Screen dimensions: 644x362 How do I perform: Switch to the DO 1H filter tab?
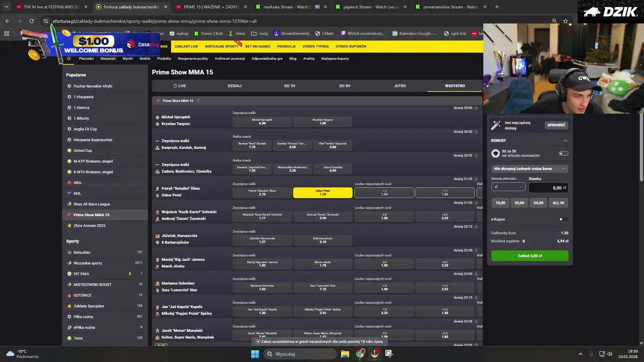[x=290, y=86]
